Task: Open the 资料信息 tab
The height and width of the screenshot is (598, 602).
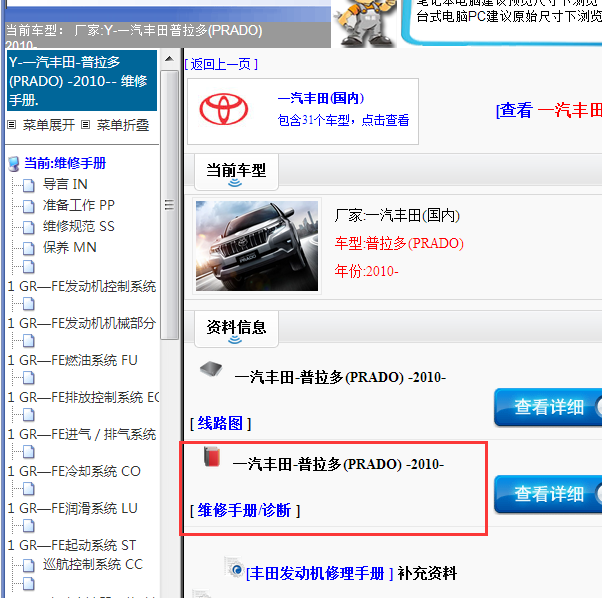Action: point(236,329)
